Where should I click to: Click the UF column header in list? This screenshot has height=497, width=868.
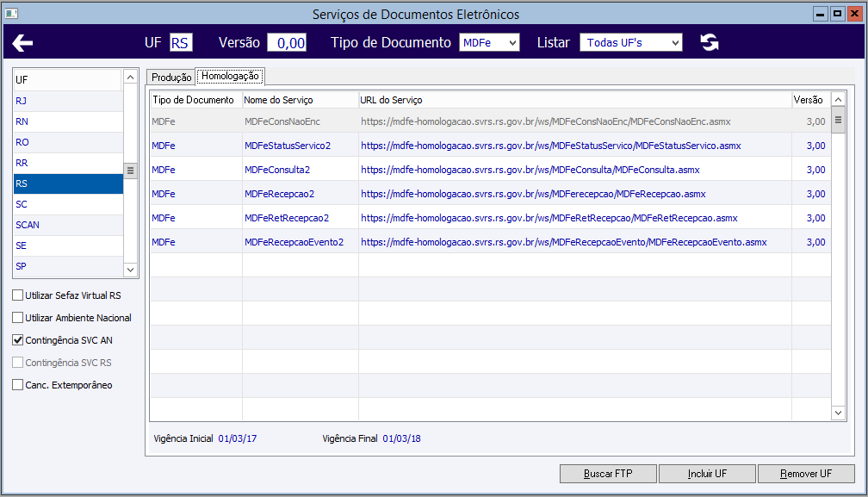click(67, 80)
